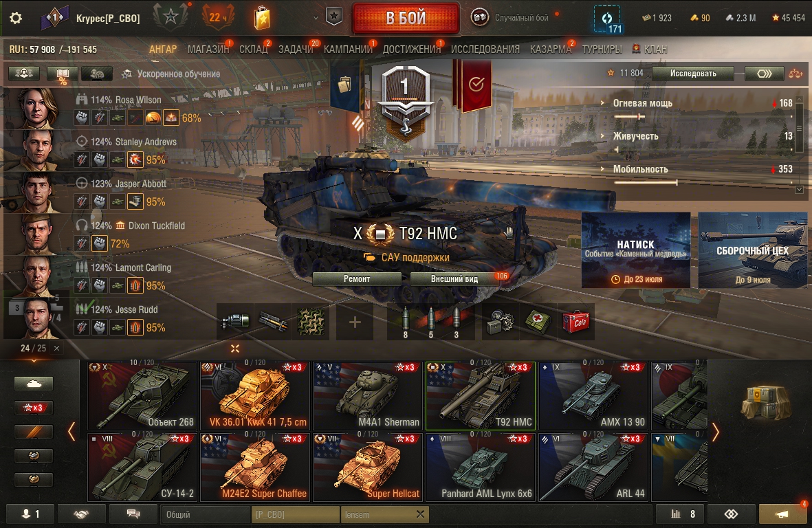Open the megaphone notifications icon

782,514
